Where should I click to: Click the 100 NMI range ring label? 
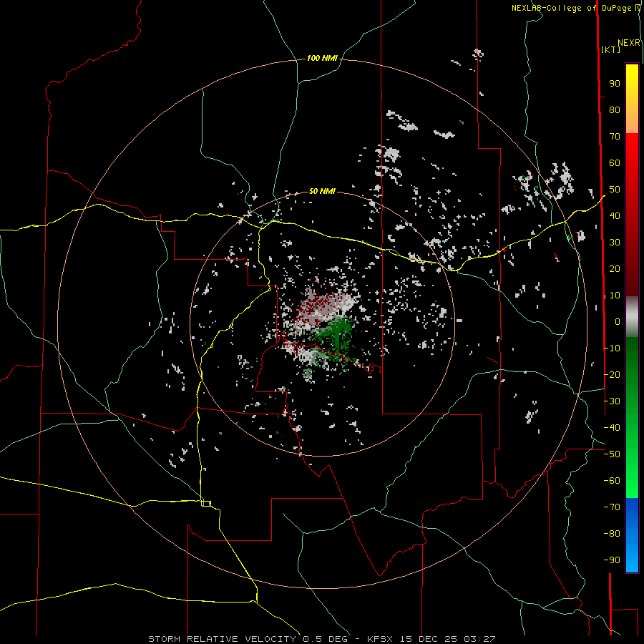322,59
